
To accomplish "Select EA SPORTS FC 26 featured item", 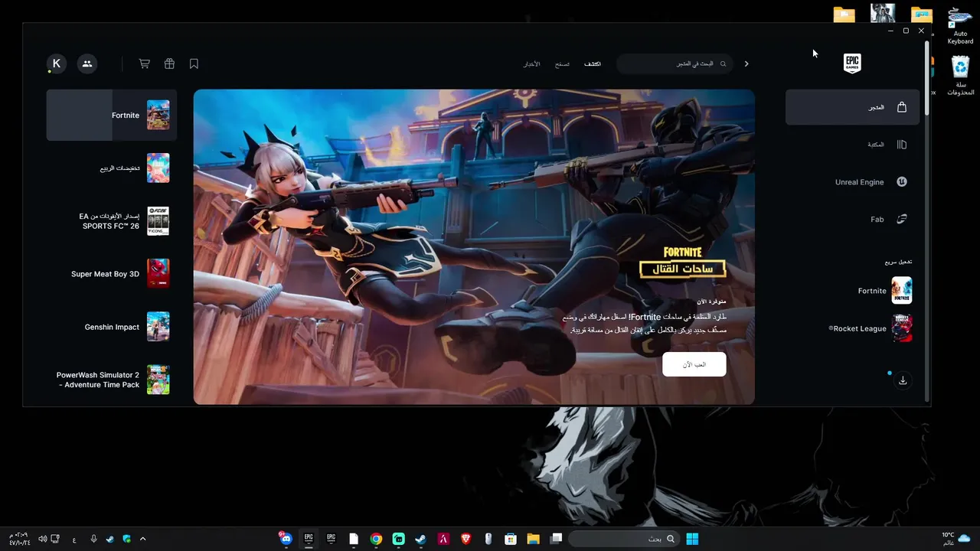I will [x=112, y=221].
